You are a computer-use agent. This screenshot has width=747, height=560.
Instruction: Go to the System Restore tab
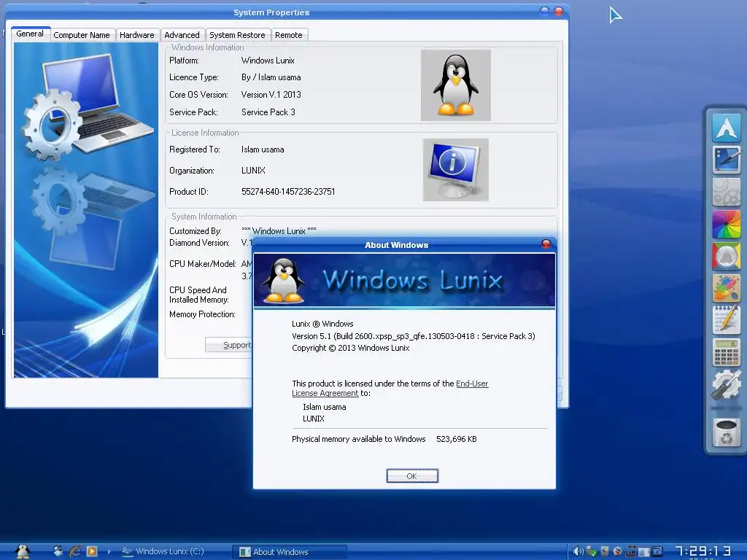tap(237, 35)
